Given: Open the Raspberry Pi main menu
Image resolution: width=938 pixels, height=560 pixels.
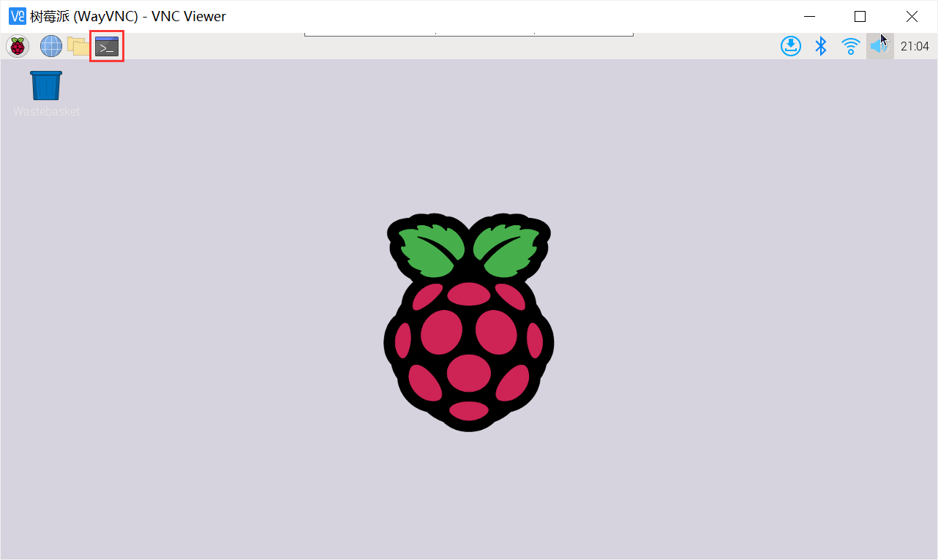Looking at the screenshot, I should click(18, 47).
